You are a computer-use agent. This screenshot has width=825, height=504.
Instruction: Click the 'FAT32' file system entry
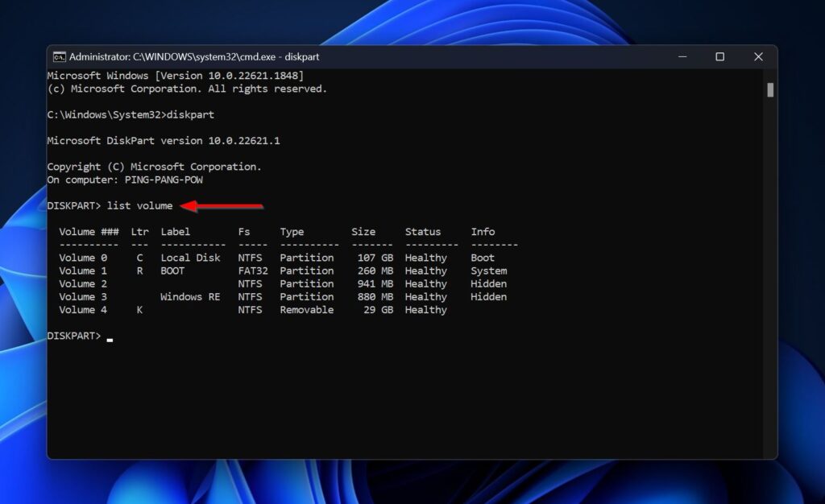[x=252, y=271]
